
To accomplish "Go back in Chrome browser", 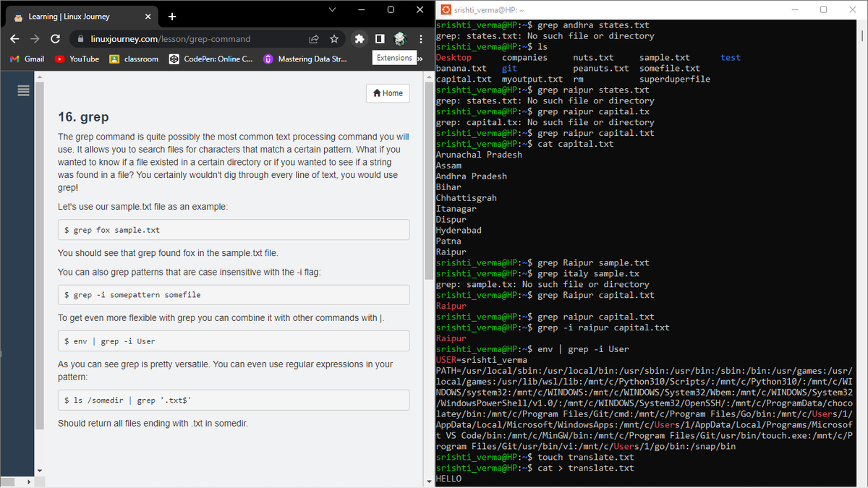I will 15,39.
